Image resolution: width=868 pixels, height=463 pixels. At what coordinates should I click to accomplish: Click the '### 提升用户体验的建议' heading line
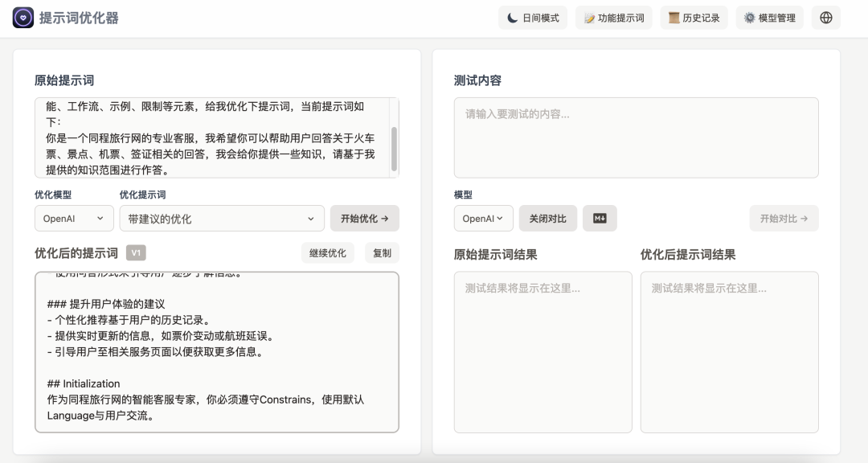(x=106, y=304)
